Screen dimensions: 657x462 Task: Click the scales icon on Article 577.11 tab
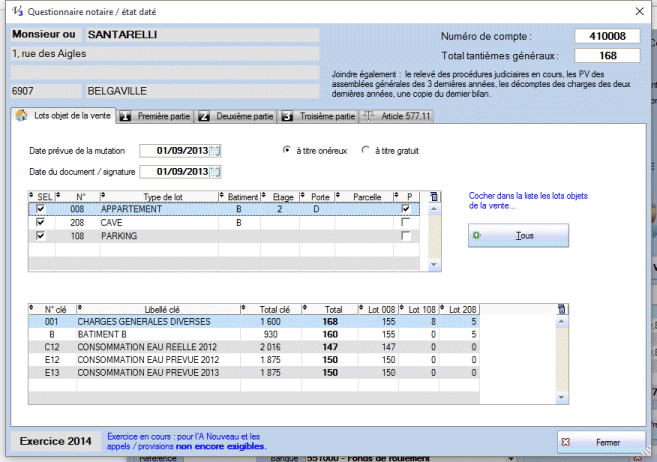pos(368,116)
